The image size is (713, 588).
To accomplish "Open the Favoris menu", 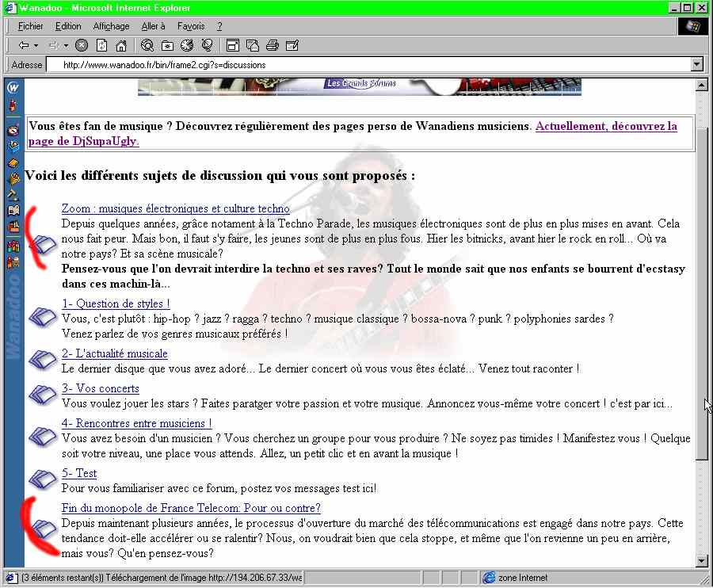I will point(191,26).
